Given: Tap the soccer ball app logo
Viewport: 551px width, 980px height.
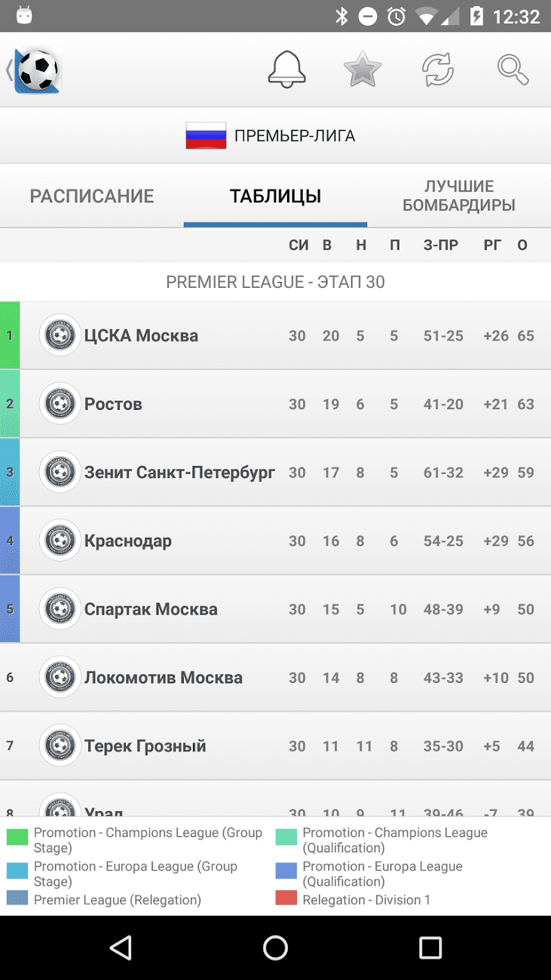Looking at the screenshot, I should pyautogui.click(x=37, y=70).
